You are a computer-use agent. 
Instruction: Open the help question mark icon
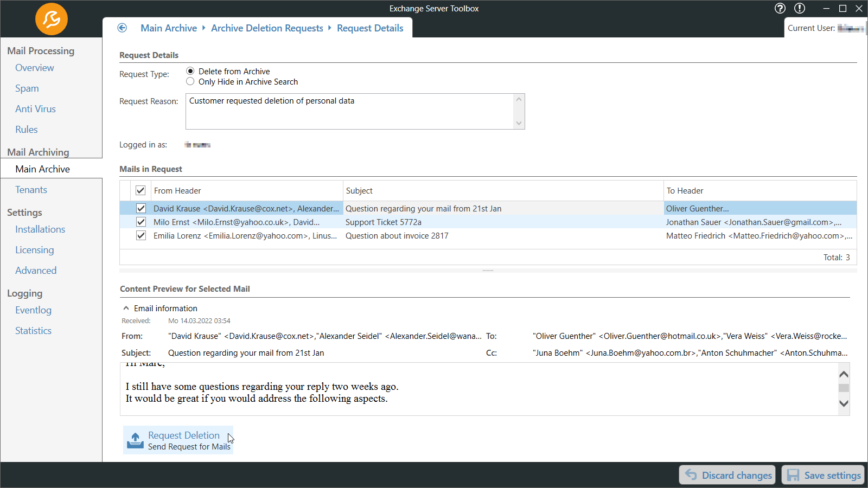(x=780, y=8)
